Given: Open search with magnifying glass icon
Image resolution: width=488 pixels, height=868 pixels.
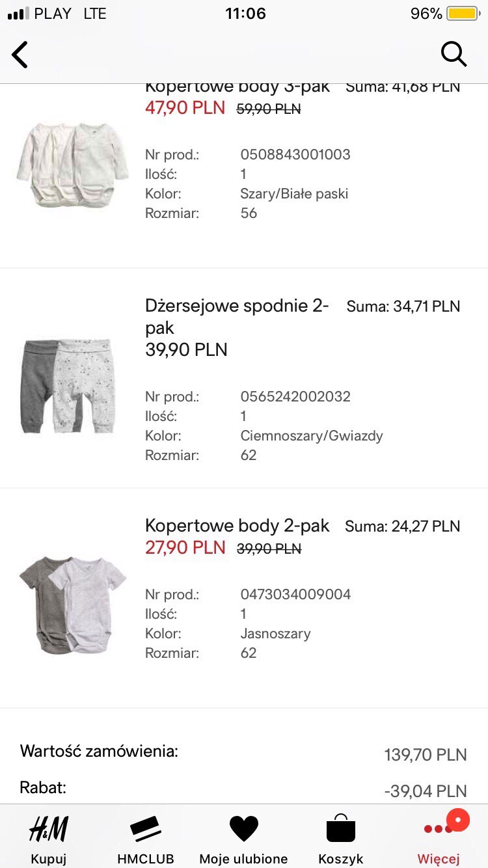Looking at the screenshot, I should point(454,54).
